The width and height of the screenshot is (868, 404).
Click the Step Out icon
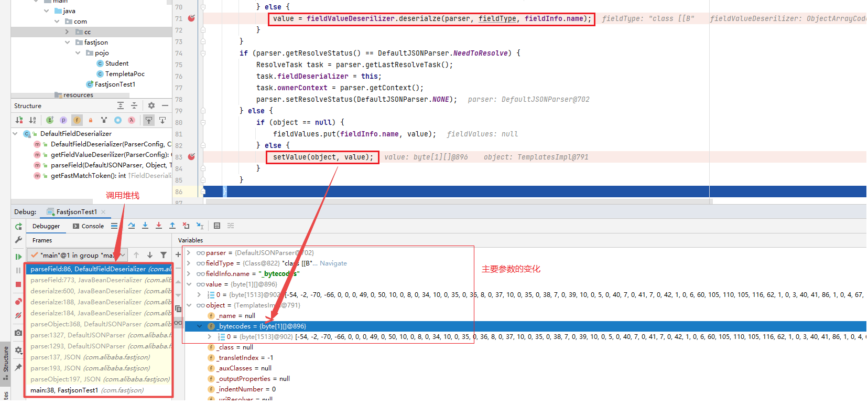[x=172, y=226]
